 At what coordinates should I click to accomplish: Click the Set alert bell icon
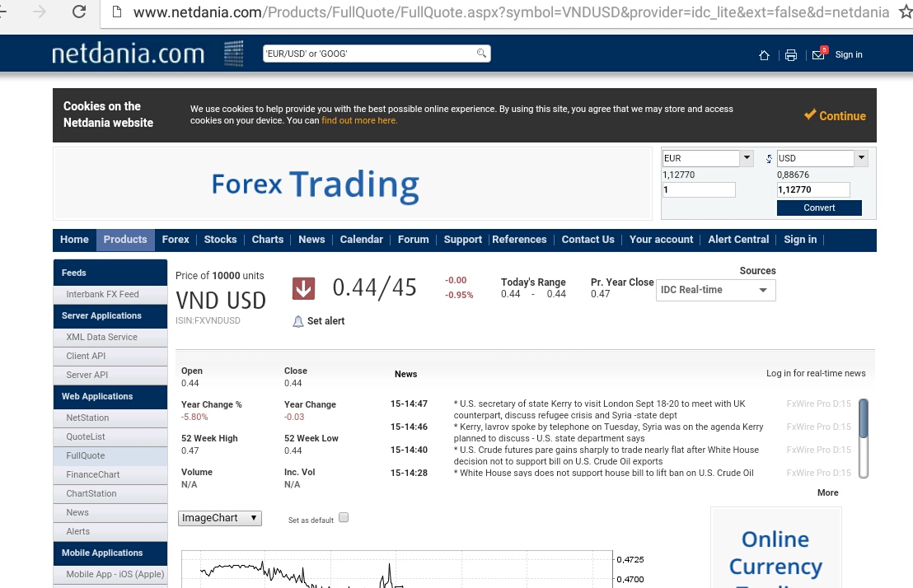point(297,321)
